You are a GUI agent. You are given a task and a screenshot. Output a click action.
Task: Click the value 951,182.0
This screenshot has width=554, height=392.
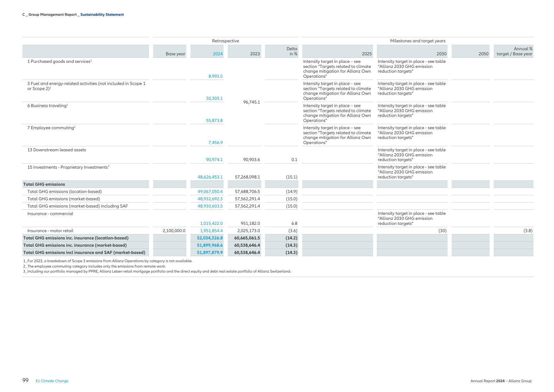(250, 223)
